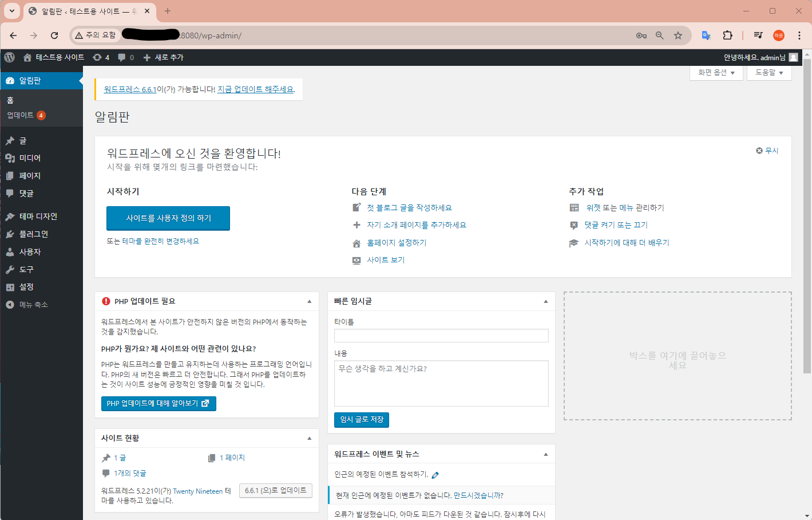812x520 pixels.
Task: Collapse 워드프레스 이벤트 및 뉴스 box
Action: 546,454
